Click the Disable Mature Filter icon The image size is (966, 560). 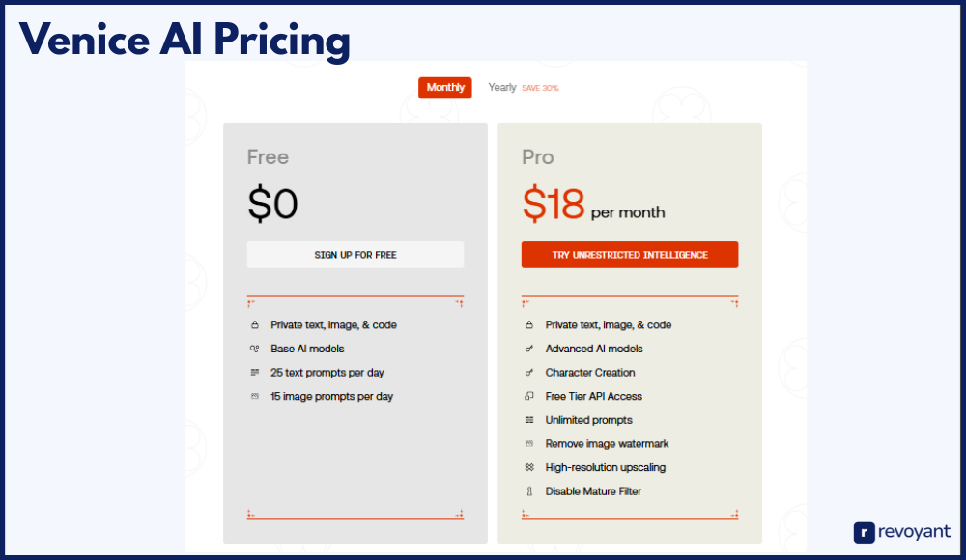pyautogui.click(x=529, y=491)
